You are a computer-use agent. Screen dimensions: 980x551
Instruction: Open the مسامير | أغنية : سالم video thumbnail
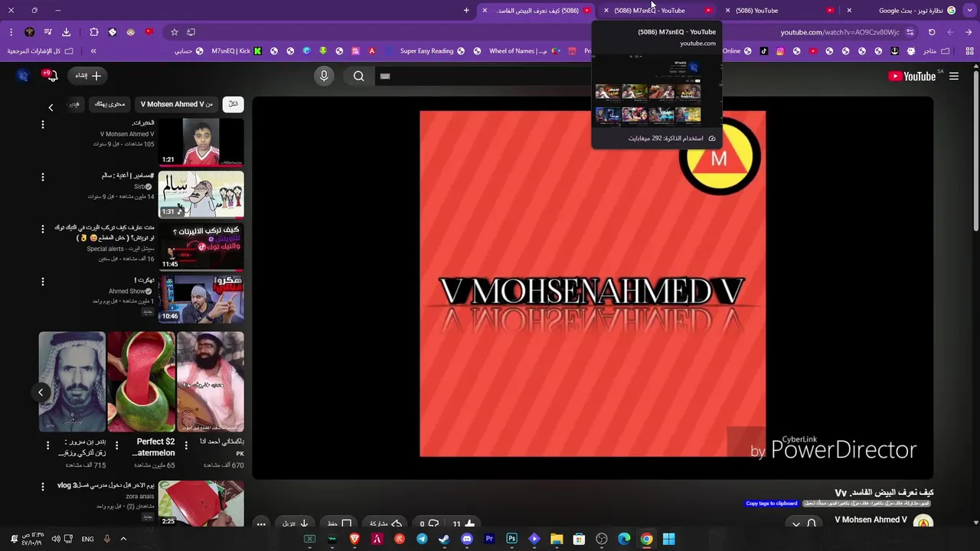(201, 194)
